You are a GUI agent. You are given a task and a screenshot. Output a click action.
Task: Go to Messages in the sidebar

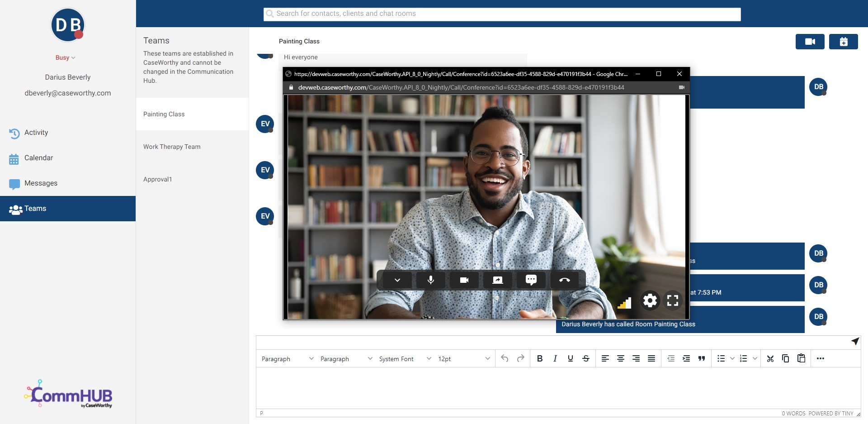click(41, 183)
